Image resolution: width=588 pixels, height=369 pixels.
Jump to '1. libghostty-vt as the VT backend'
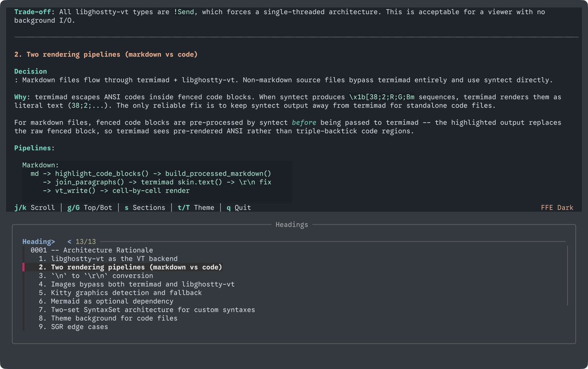pyautogui.click(x=108, y=259)
